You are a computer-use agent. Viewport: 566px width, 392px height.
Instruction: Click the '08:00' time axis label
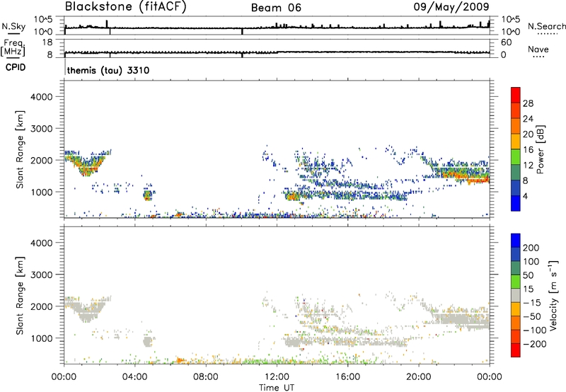pyautogui.click(x=206, y=377)
